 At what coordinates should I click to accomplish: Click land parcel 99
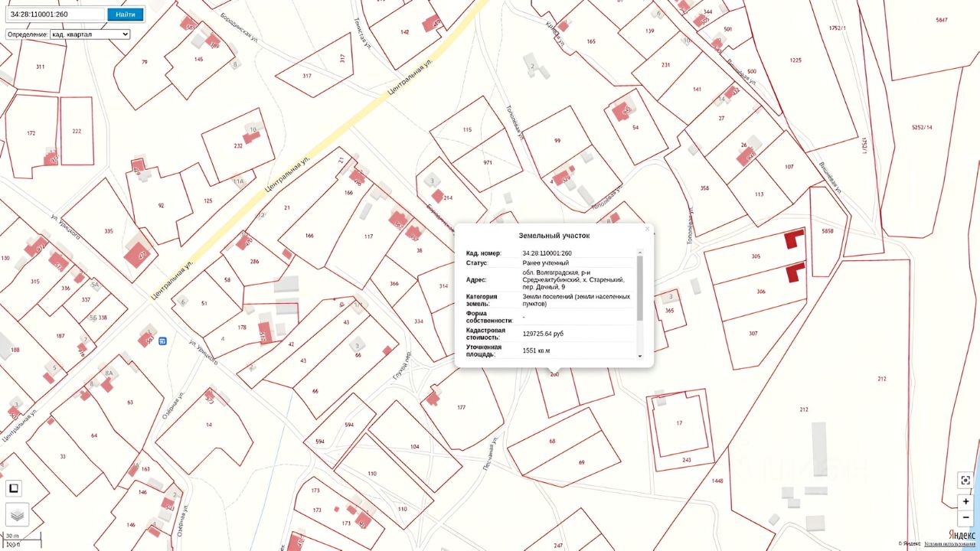pos(557,141)
